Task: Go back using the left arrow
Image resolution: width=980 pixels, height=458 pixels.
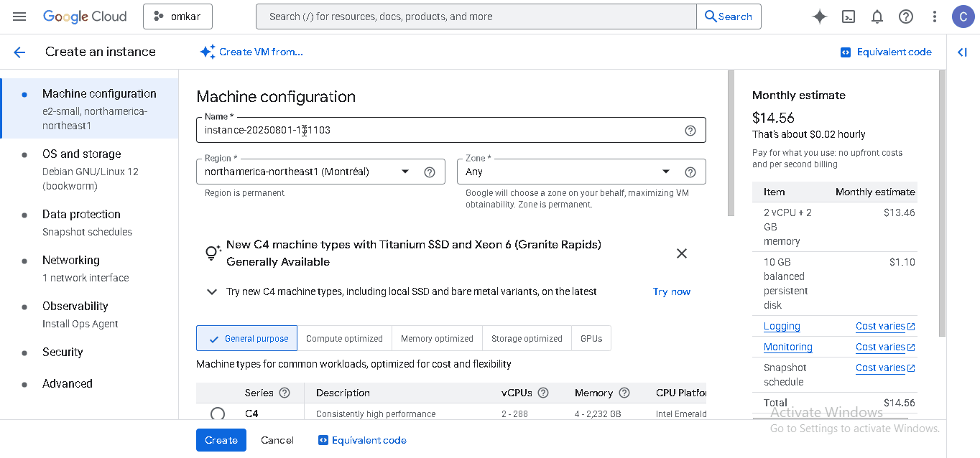Action: point(19,52)
